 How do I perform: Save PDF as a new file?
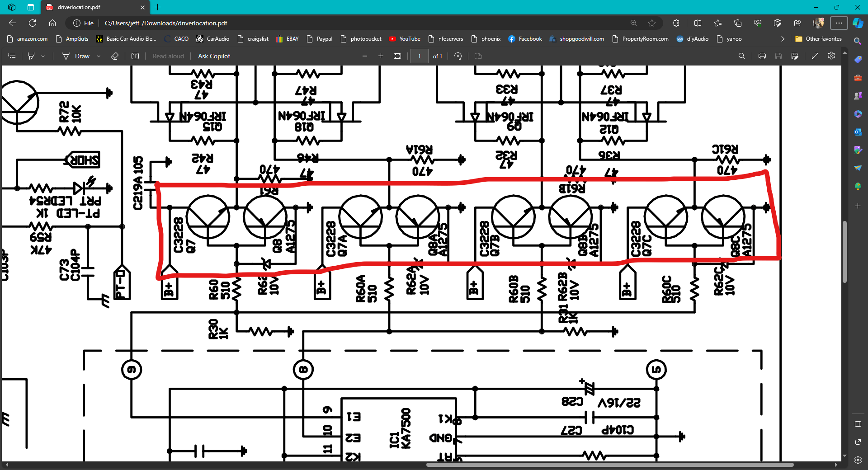click(x=795, y=56)
